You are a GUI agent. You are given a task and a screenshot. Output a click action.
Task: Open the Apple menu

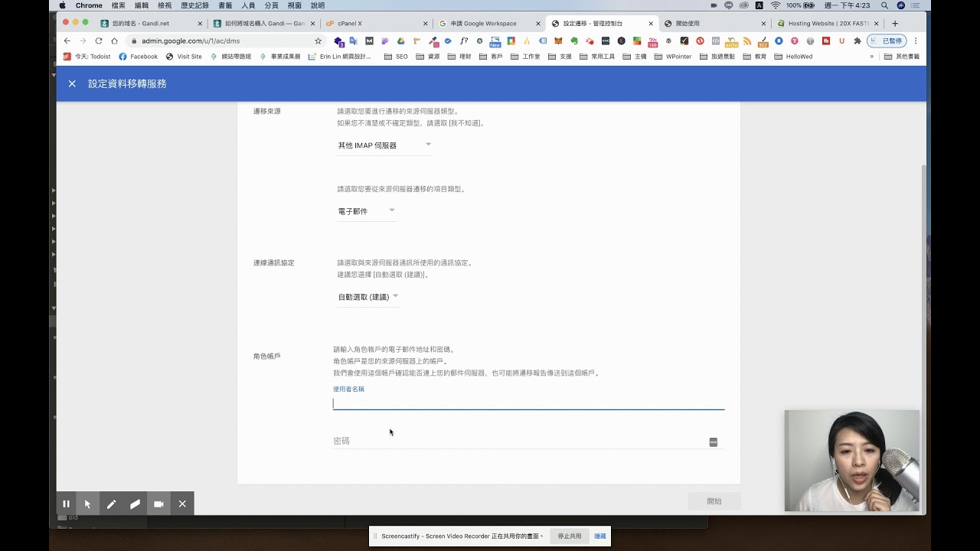tap(62, 5)
